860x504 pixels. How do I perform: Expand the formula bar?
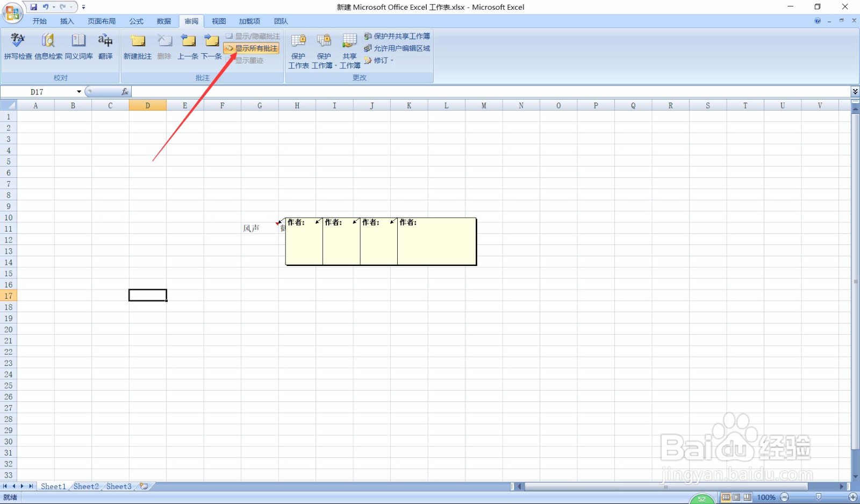click(x=855, y=92)
